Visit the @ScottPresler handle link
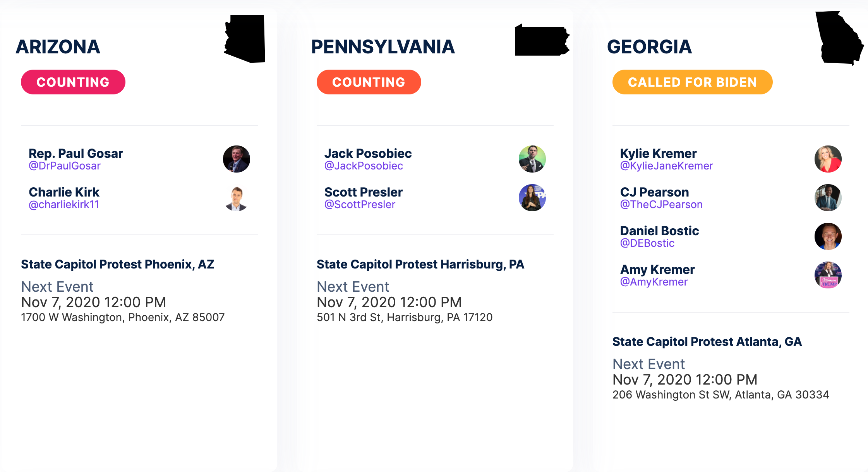Image resolution: width=868 pixels, height=472 pixels. 360,205
